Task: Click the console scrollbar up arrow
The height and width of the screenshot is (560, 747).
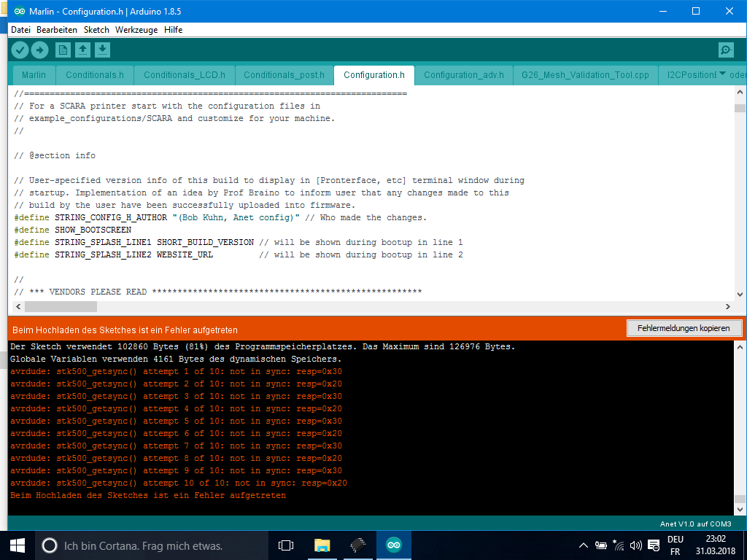Action: click(x=740, y=347)
